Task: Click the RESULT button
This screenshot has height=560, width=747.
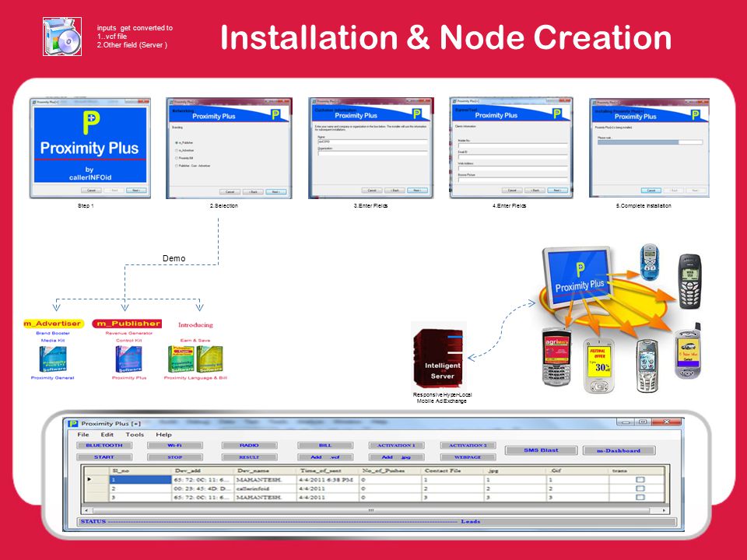Action: [249, 457]
